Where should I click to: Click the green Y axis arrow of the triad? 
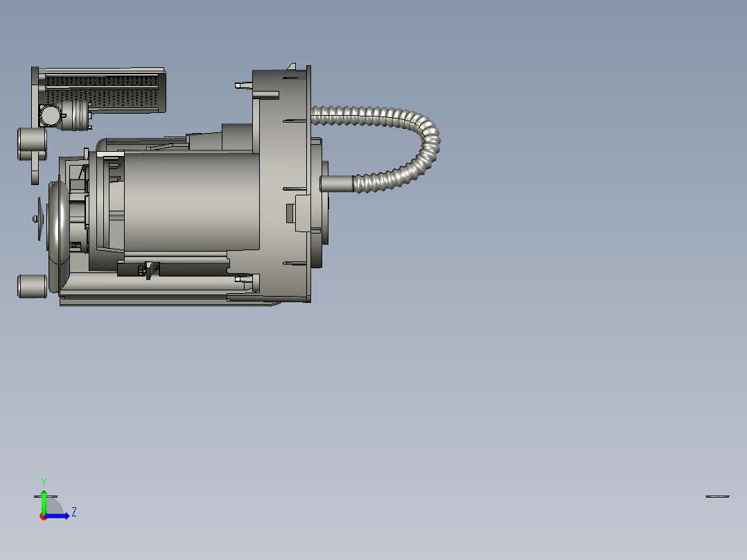tap(44, 501)
